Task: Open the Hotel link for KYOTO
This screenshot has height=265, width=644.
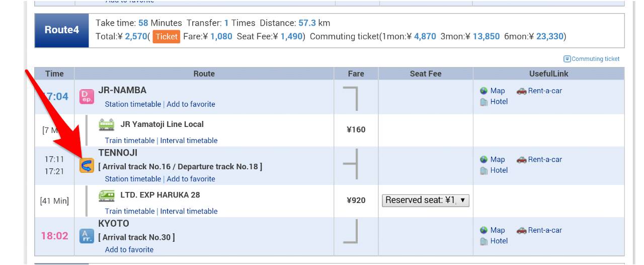Action: point(499,241)
